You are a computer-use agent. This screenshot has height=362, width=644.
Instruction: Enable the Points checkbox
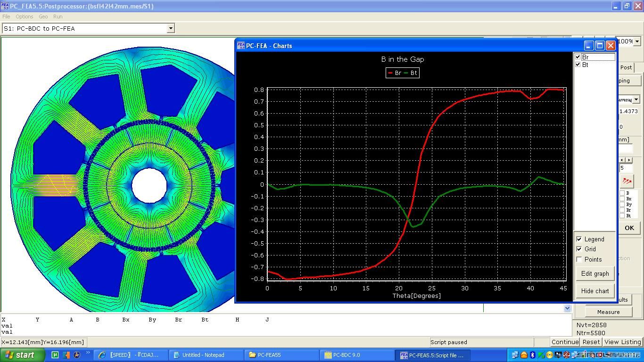click(579, 259)
